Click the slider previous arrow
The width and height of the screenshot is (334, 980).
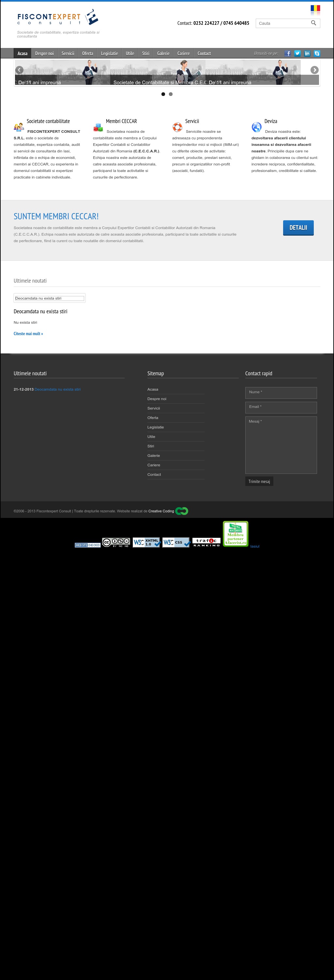pyautogui.click(x=19, y=70)
